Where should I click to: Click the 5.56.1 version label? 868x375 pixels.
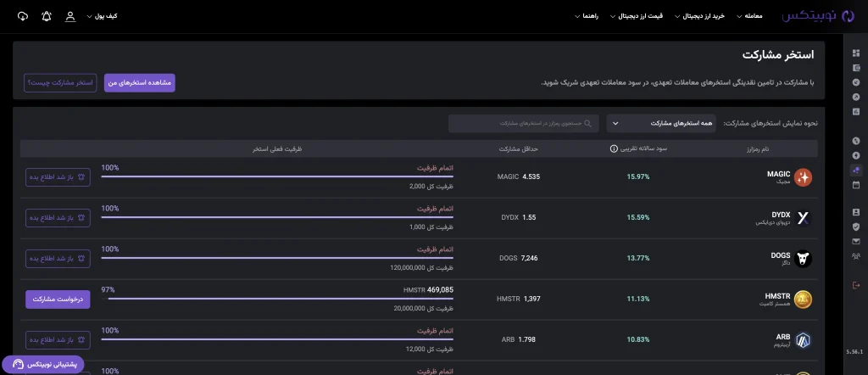click(854, 352)
